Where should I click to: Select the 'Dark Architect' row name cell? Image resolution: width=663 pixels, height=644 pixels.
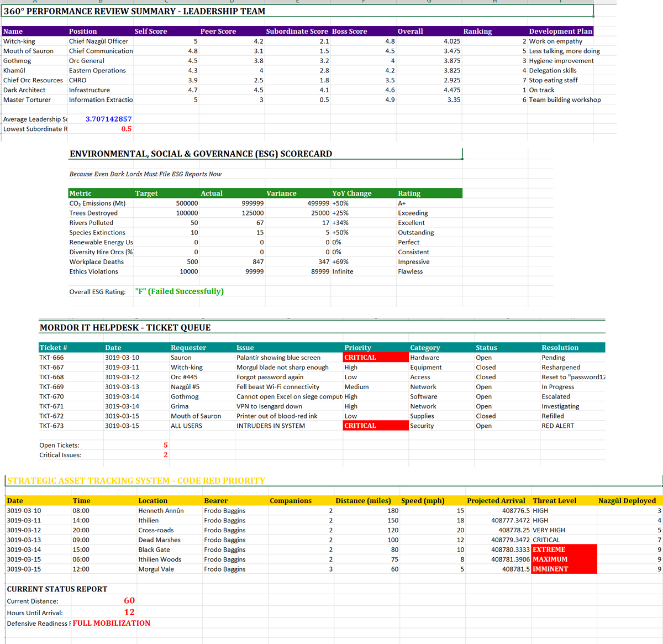pos(34,90)
